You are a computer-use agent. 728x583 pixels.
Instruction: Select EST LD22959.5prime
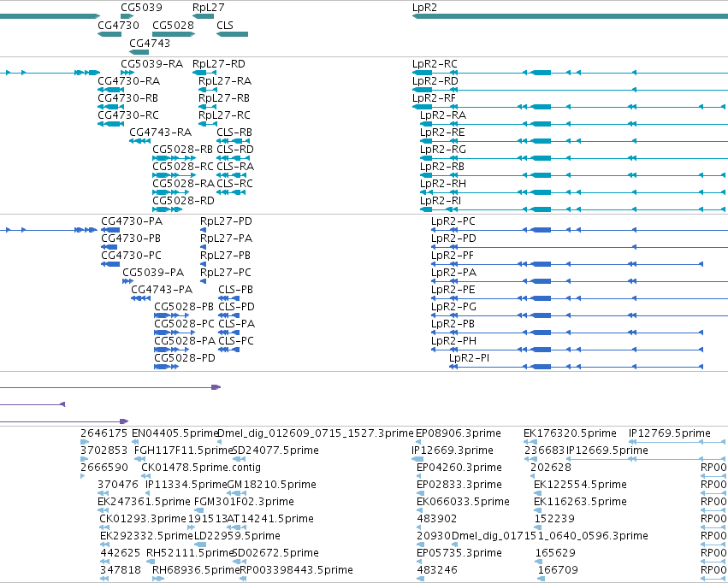(237, 536)
